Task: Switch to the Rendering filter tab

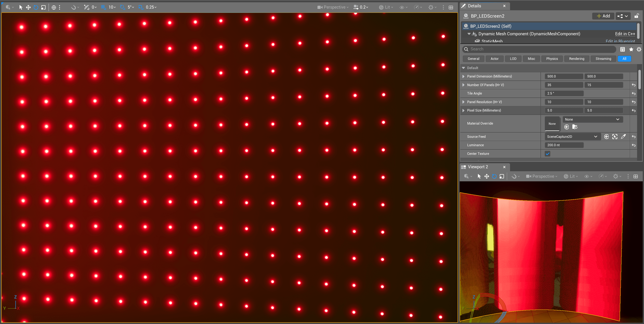Action: (577, 59)
